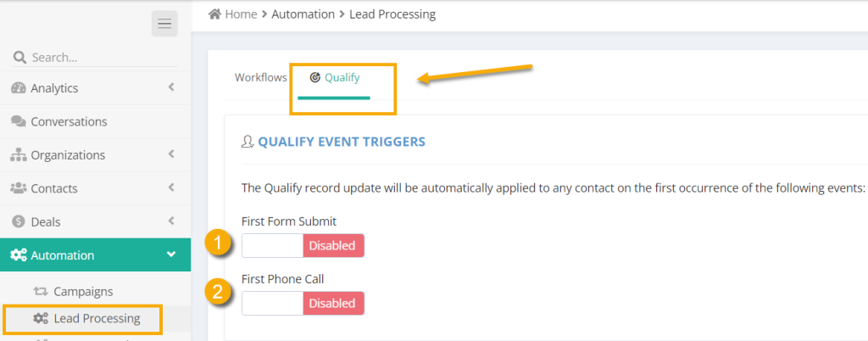Select the Qualify tab

(x=335, y=77)
